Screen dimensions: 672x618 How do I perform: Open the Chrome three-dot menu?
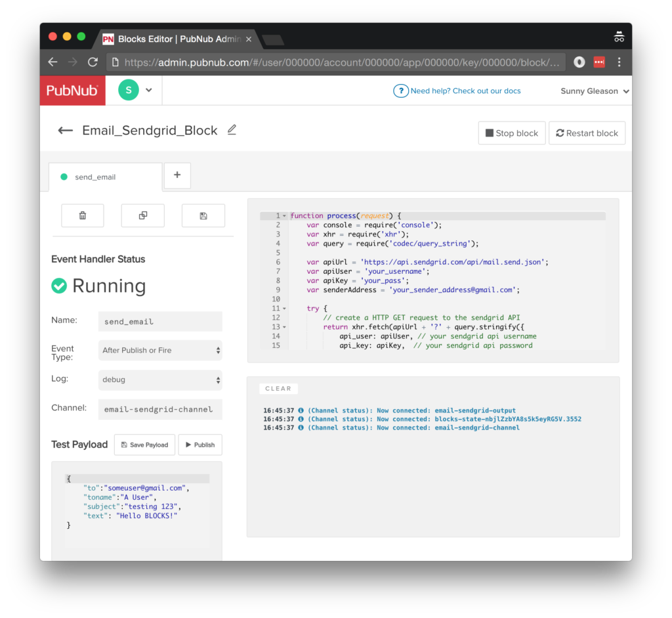pos(619,62)
